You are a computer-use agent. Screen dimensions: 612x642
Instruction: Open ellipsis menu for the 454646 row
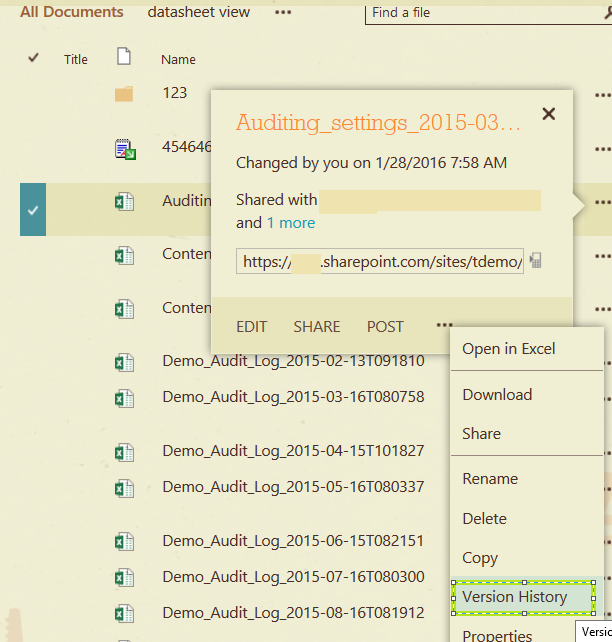coord(603,149)
